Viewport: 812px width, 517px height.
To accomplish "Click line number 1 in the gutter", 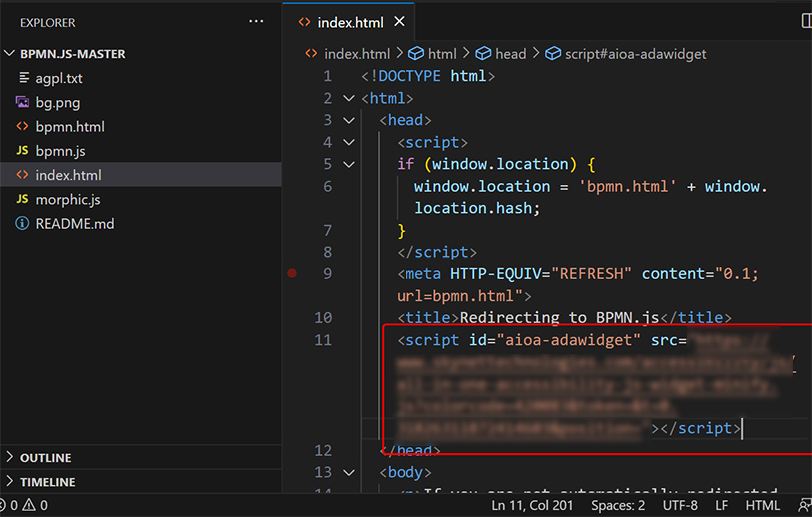I will [x=327, y=76].
